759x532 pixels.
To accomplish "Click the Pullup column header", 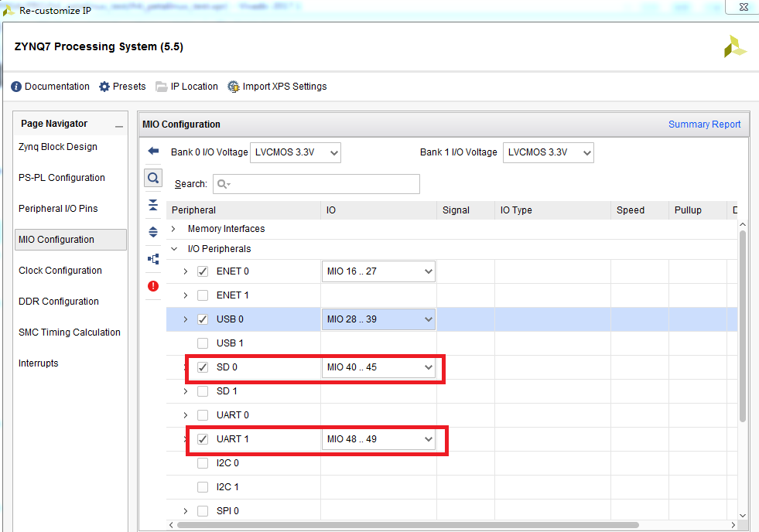I will coord(698,210).
